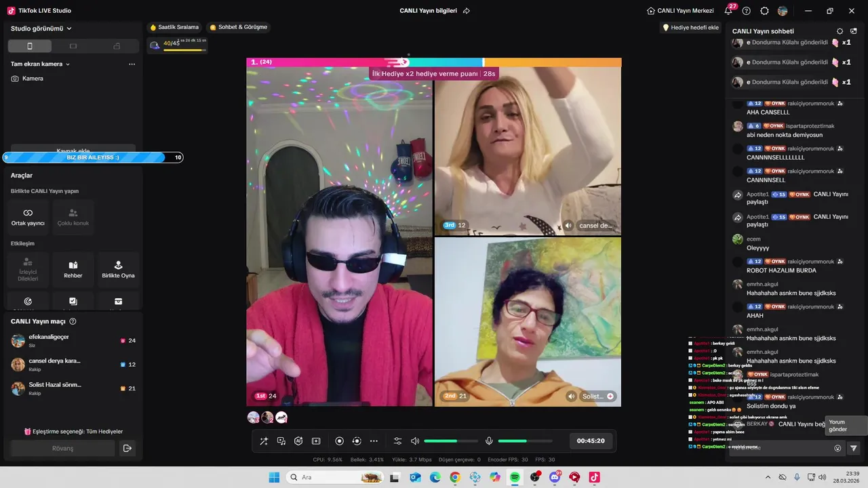Open the Sohbet & Görüşme tab
This screenshot has height=488, width=868.
(x=239, y=27)
